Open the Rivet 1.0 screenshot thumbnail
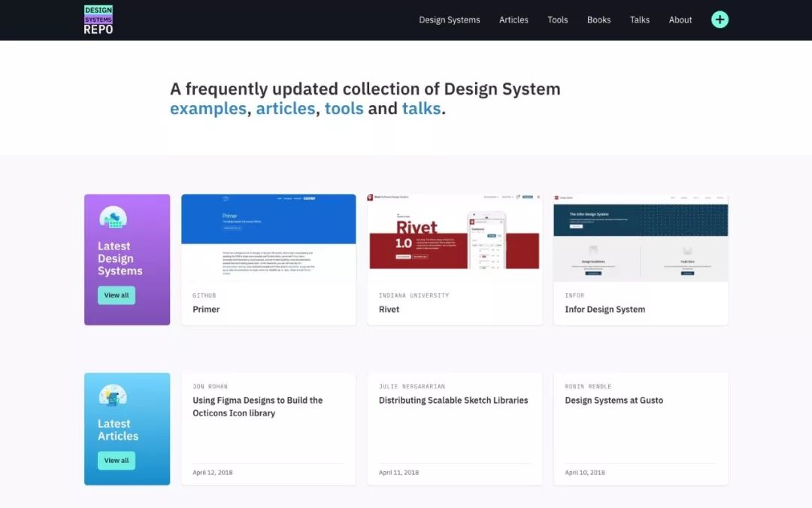The height and width of the screenshot is (508, 812). tap(455, 237)
